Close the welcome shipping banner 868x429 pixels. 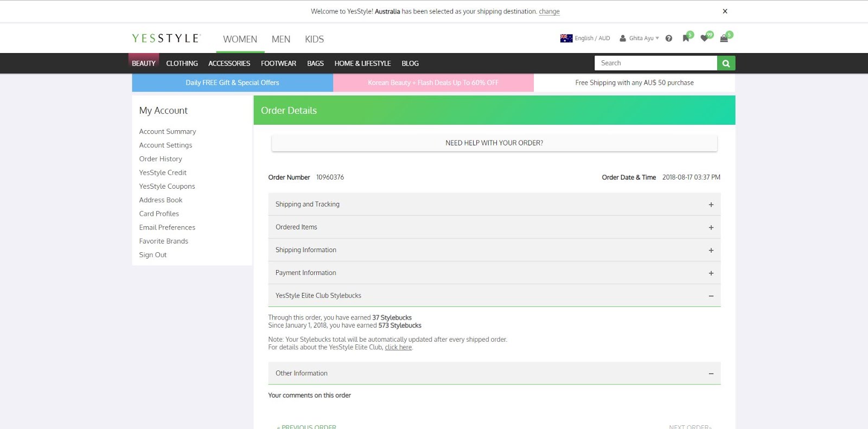pos(725,11)
